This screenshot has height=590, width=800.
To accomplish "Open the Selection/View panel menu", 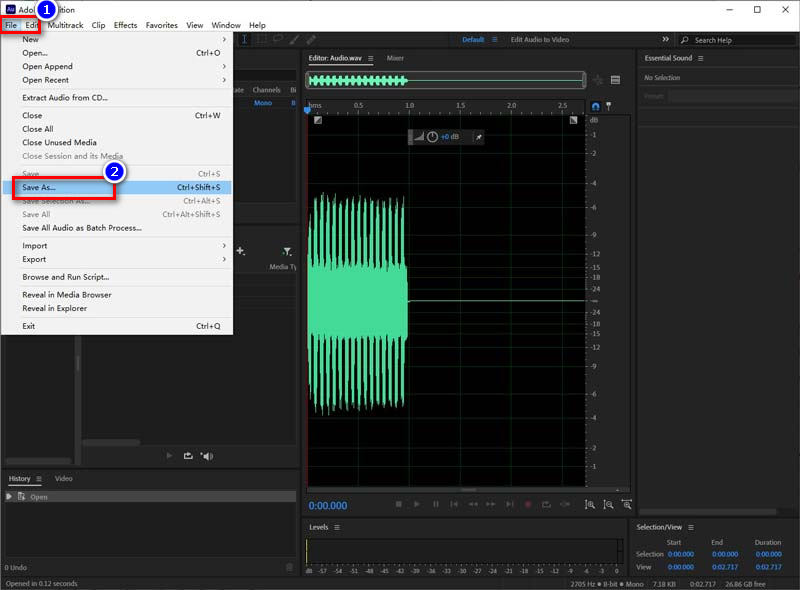I will (x=690, y=527).
